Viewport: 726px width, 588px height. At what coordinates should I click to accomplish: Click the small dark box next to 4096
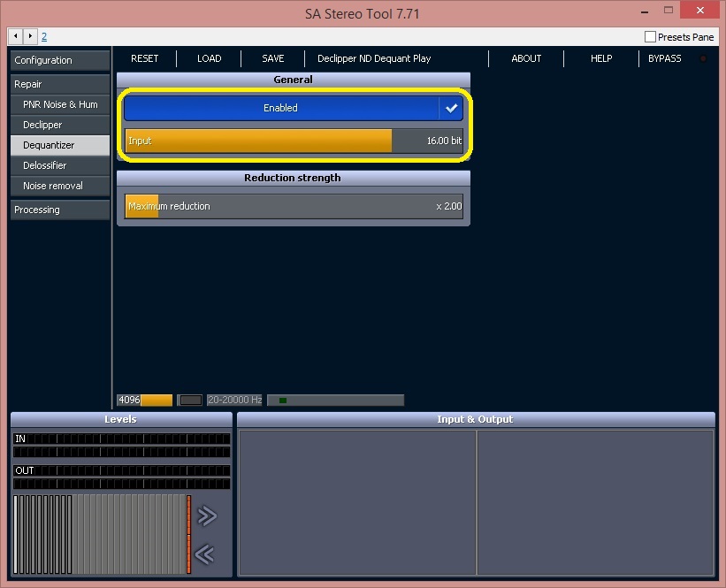point(190,400)
